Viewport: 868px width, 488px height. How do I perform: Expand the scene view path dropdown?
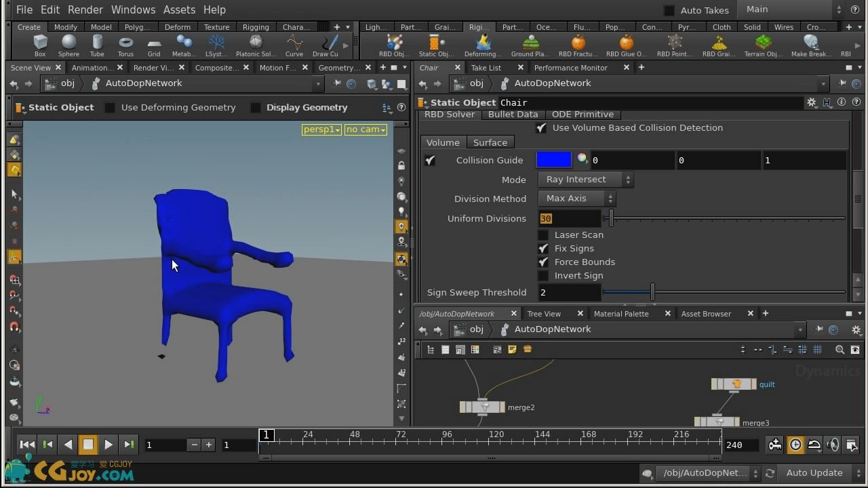(x=317, y=83)
